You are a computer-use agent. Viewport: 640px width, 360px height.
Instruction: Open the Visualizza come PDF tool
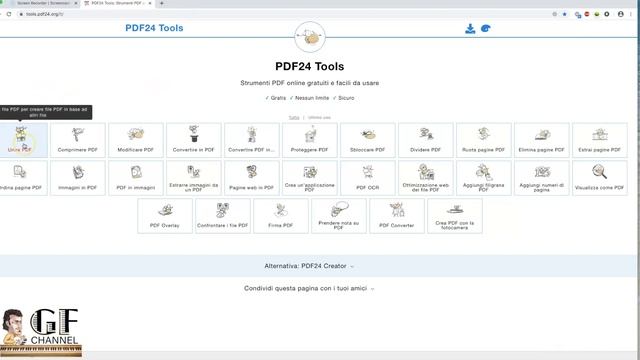click(x=599, y=178)
